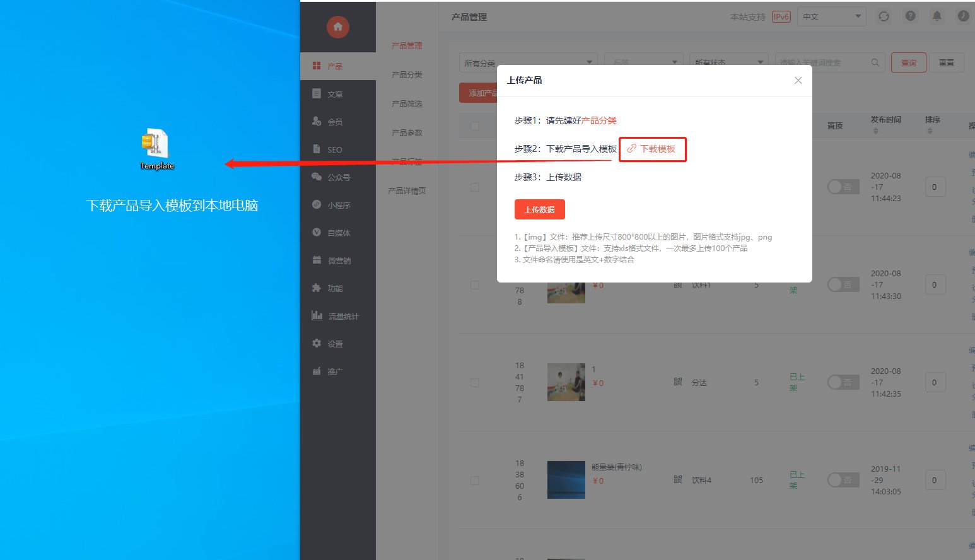Open the help question mark icon

point(911,16)
